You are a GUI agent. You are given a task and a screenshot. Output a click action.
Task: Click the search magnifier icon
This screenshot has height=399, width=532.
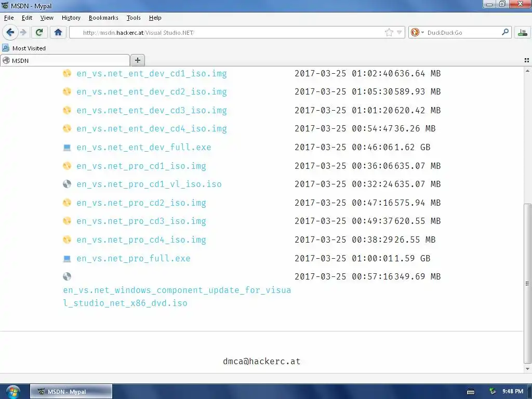tap(505, 32)
